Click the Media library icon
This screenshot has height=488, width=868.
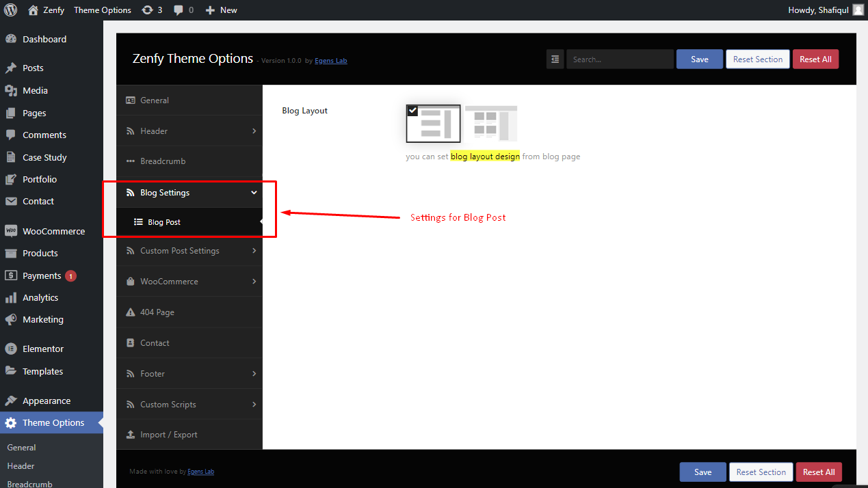pyautogui.click(x=11, y=90)
